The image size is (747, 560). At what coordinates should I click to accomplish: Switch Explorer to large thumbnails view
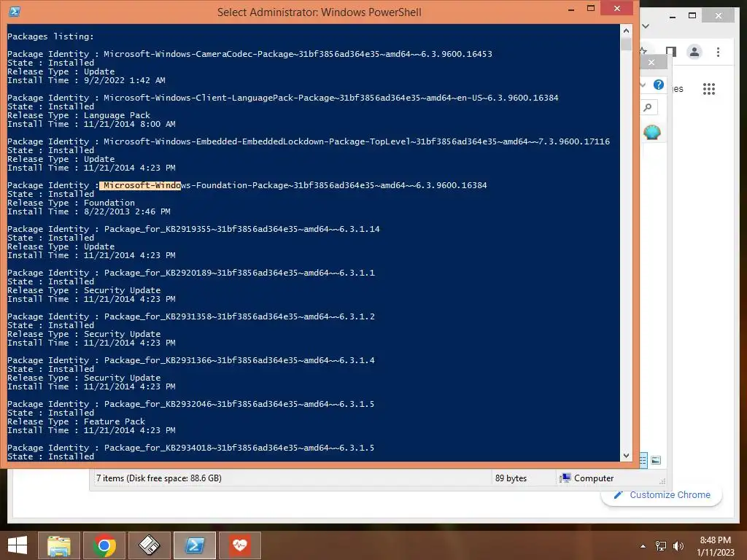coord(656,460)
